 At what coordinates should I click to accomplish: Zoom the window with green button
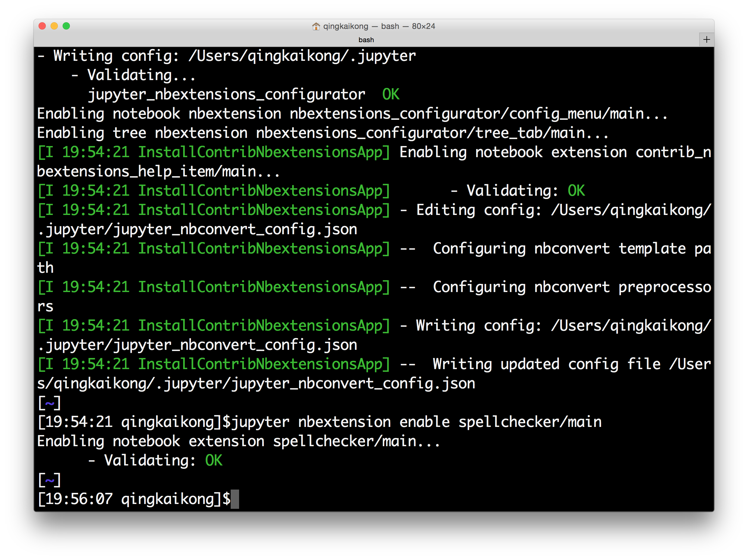click(x=66, y=26)
